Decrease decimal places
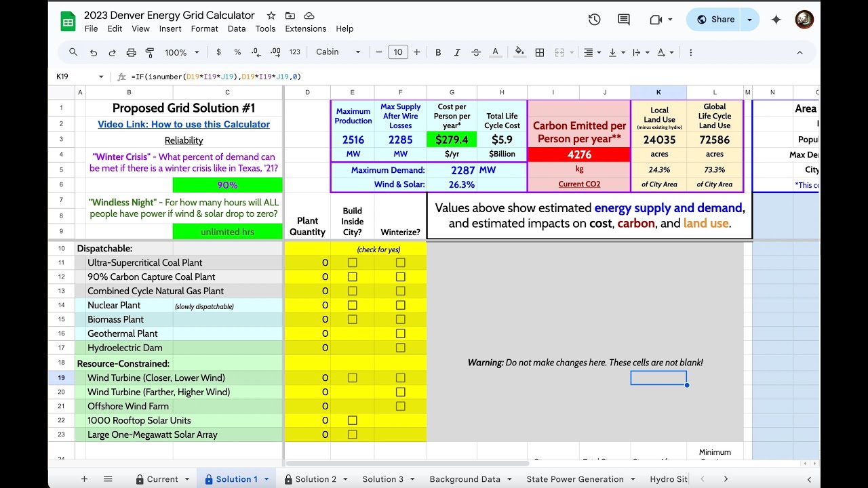The image size is (868, 488). click(256, 52)
